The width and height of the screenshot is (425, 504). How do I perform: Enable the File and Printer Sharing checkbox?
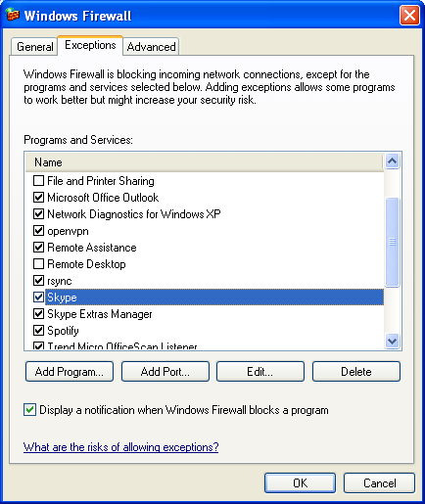pyautogui.click(x=38, y=181)
